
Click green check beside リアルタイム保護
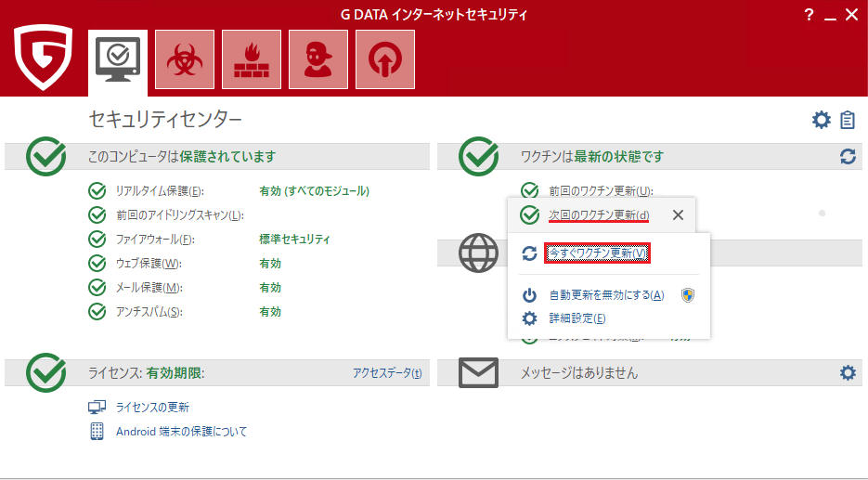(x=97, y=190)
